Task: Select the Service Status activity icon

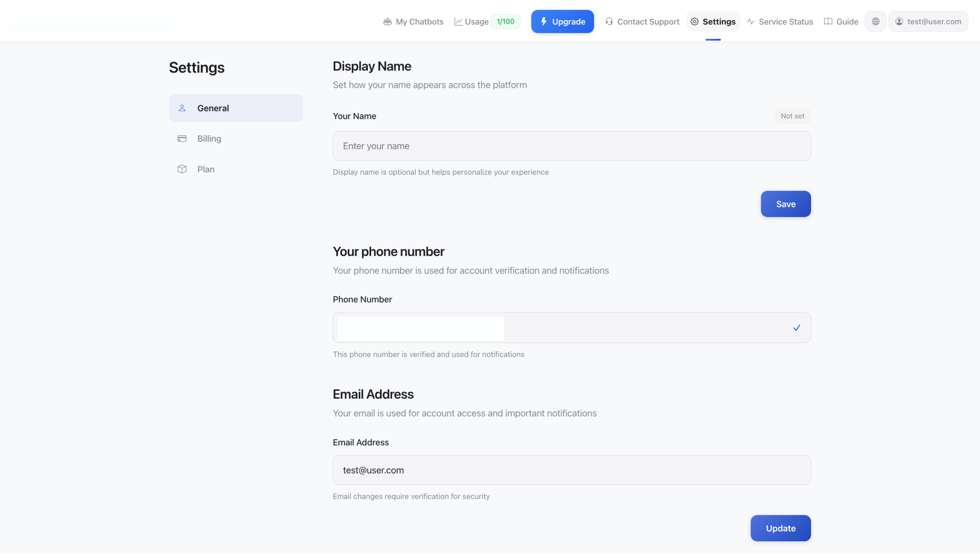Action: (750, 22)
